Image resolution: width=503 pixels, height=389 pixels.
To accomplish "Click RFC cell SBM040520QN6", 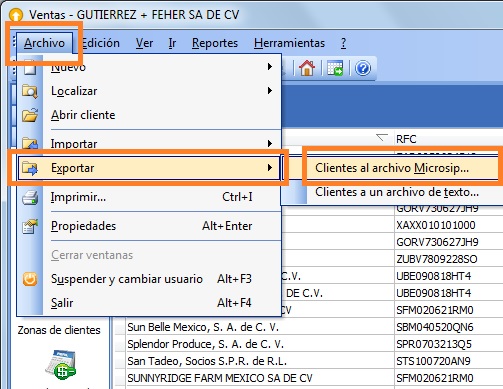I will [x=449, y=327].
